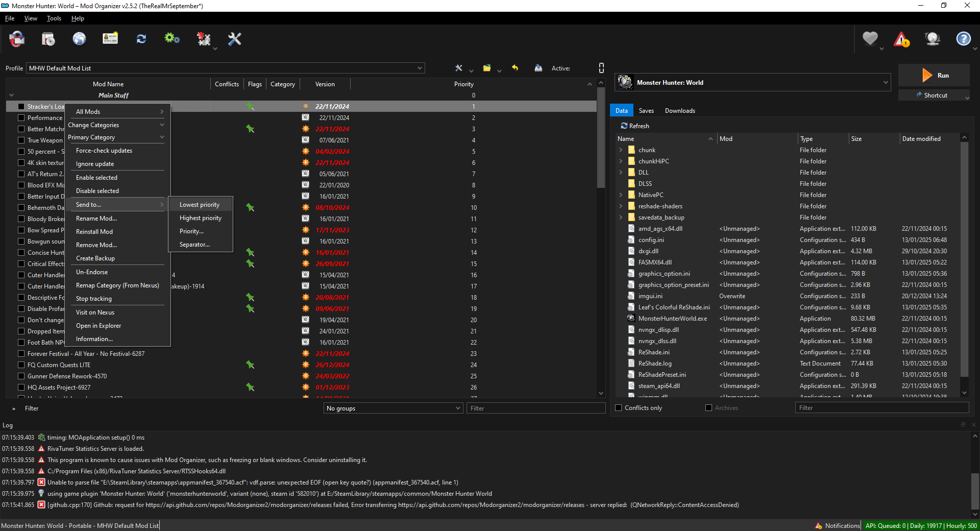Open the File menu
Viewport: 980px width, 531px height.
tap(10, 18)
